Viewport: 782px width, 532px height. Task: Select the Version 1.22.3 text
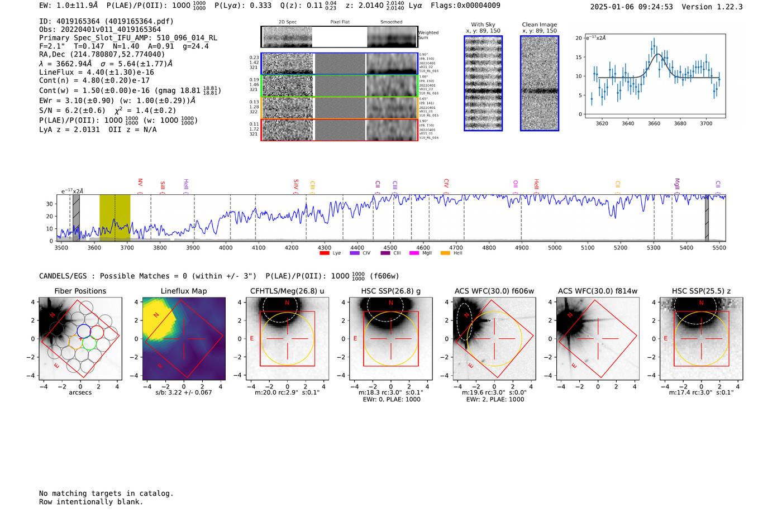pyautogui.click(x=712, y=7)
